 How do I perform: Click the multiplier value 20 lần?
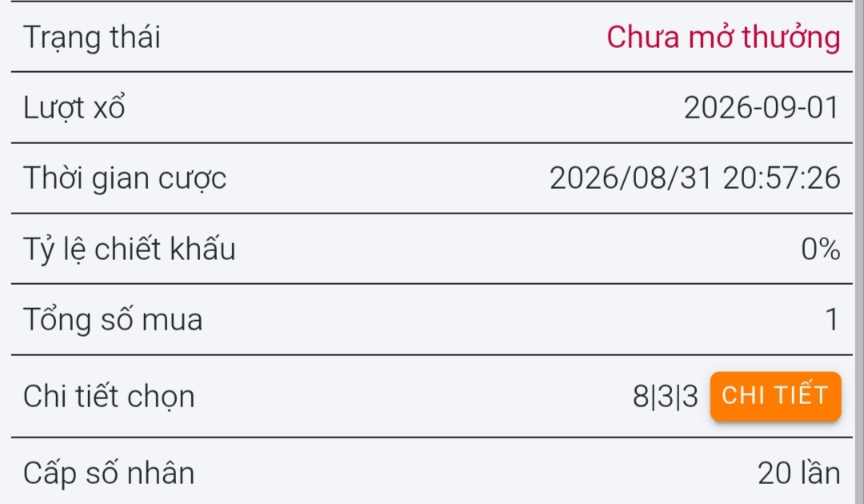pyautogui.click(x=799, y=473)
